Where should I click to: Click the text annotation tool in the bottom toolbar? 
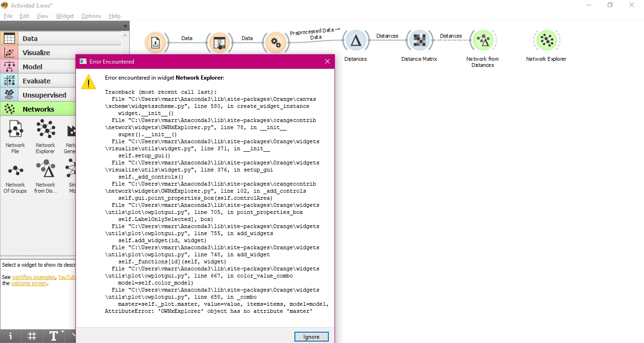[53, 336]
